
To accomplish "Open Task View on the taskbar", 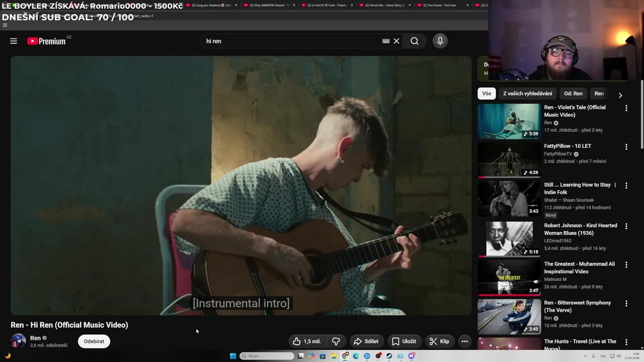I will coord(300,356).
